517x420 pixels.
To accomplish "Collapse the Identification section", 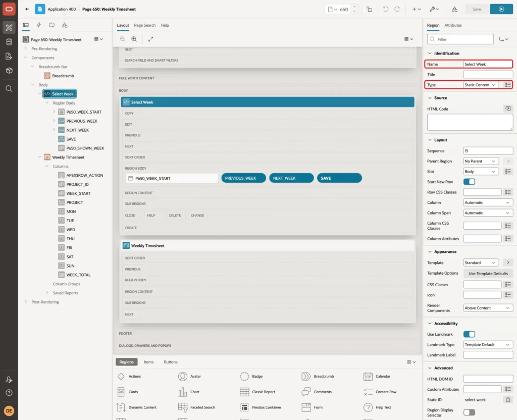I will (x=430, y=53).
